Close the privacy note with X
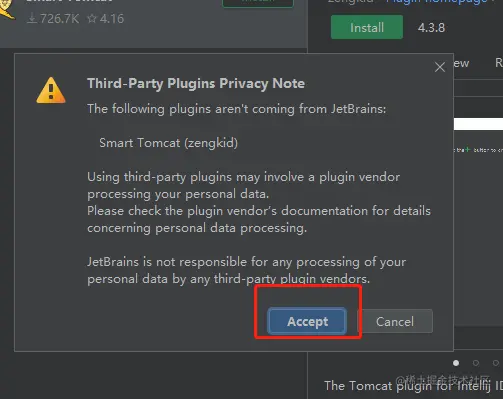 [x=440, y=67]
